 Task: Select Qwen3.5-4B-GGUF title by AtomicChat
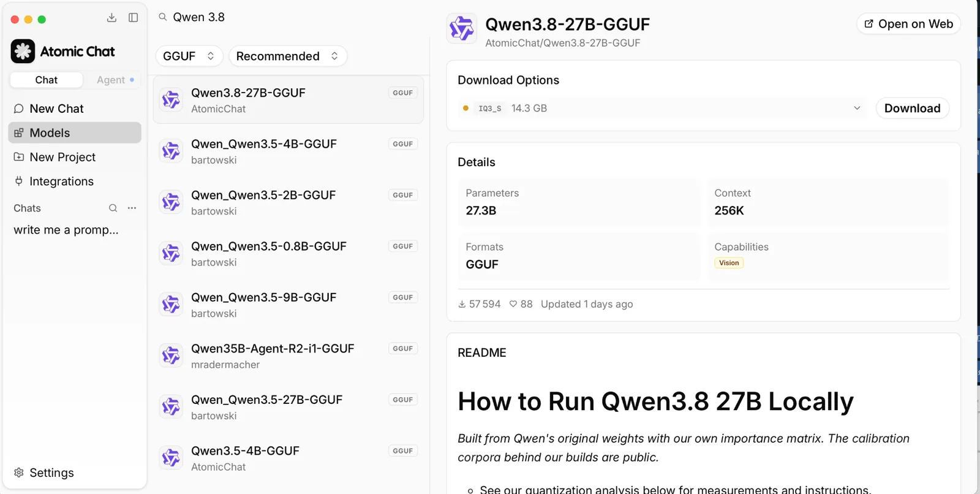click(x=245, y=451)
